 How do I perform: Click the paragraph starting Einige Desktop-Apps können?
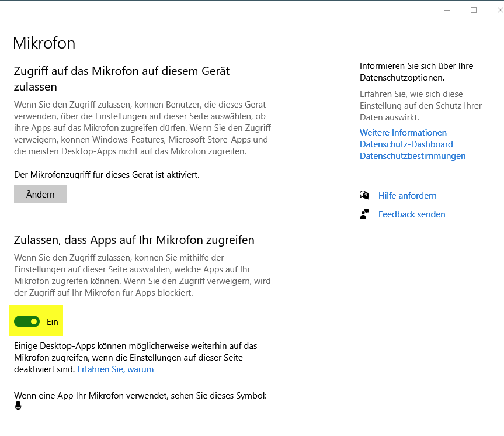point(135,358)
